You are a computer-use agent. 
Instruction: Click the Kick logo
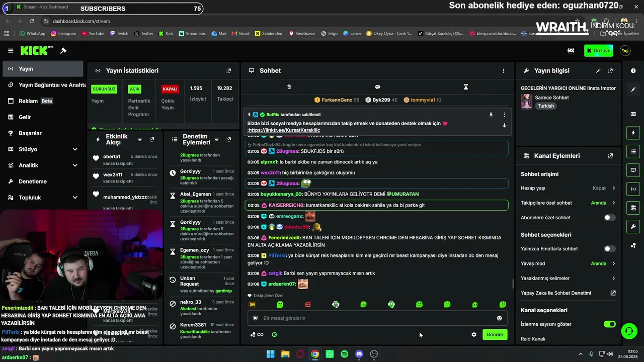click(x=37, y=50)
